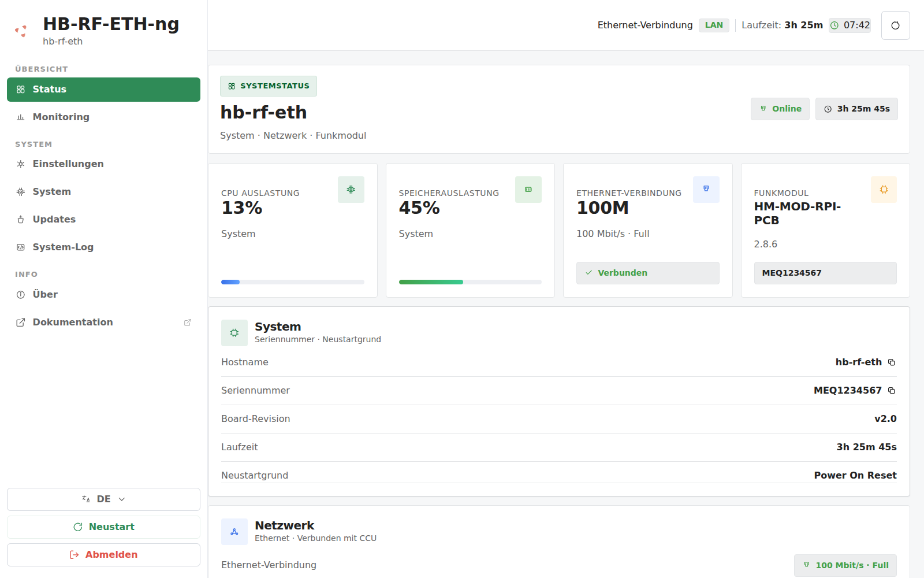Click the LAN badge in header

tap(714, 25)
